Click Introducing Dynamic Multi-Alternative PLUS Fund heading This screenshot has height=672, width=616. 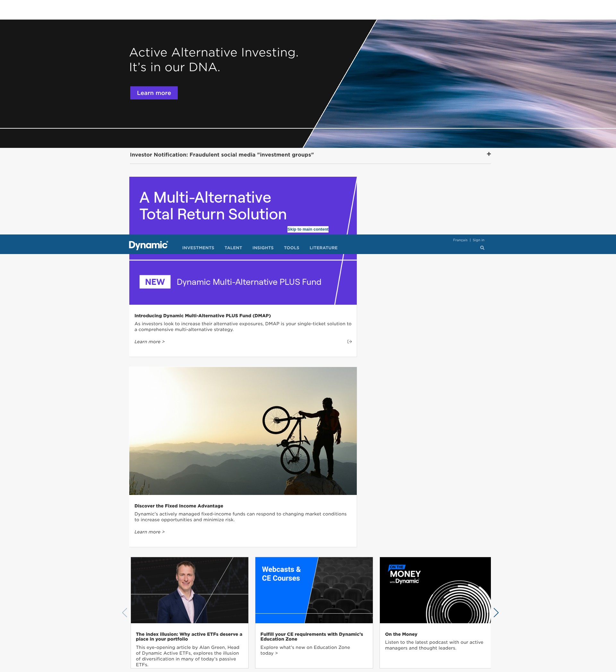(202, 316)
